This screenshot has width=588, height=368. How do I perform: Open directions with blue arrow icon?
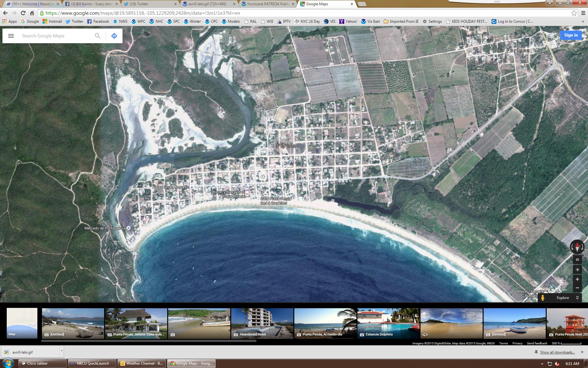pos(114,36)
